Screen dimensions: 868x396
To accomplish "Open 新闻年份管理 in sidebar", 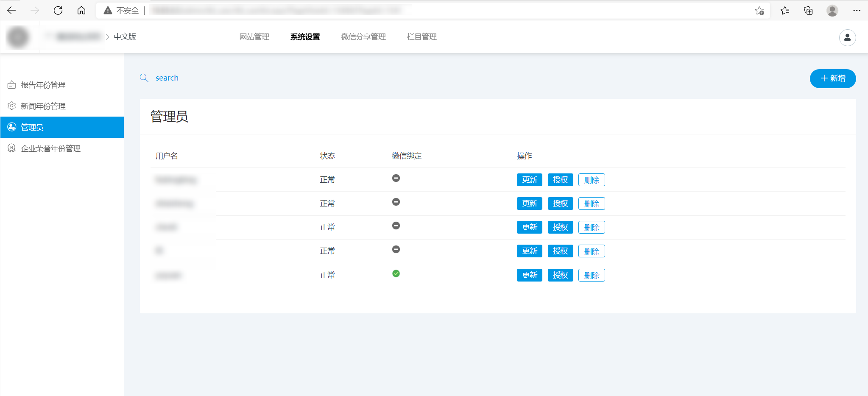I will pos(62,106).
